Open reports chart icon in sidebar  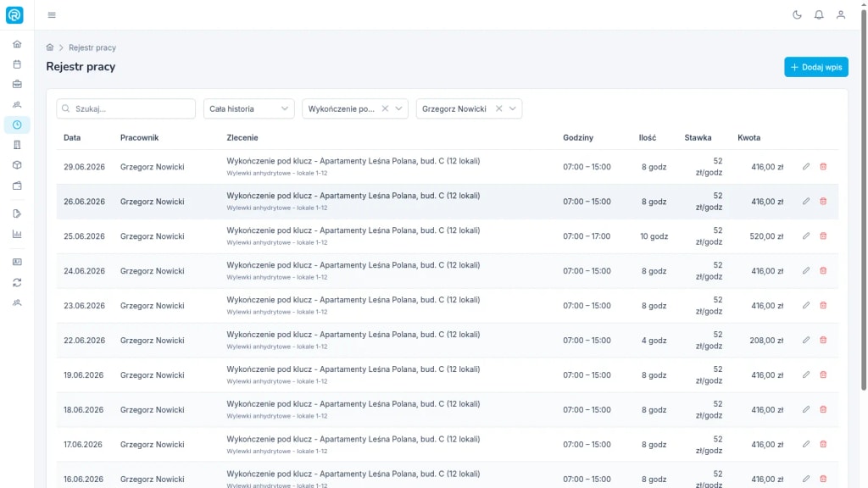17,234
